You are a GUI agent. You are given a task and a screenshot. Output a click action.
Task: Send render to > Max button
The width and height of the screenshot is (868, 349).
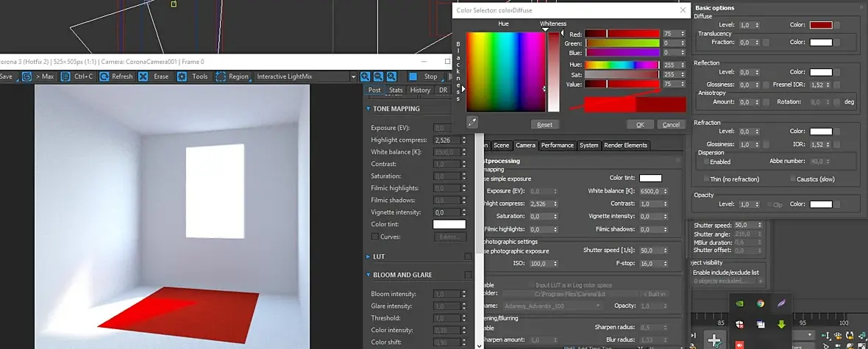point(39,76)
